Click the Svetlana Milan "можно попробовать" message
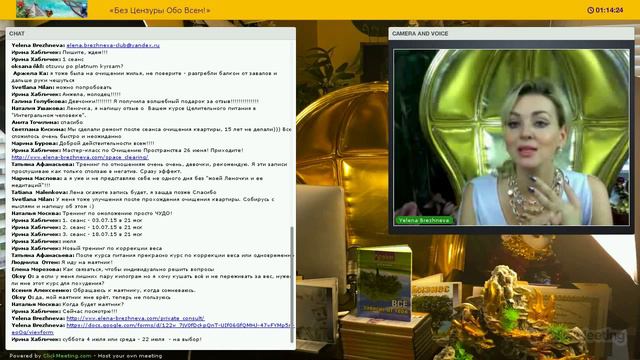This screenshot has height=360, width=640. click(61, 87)
